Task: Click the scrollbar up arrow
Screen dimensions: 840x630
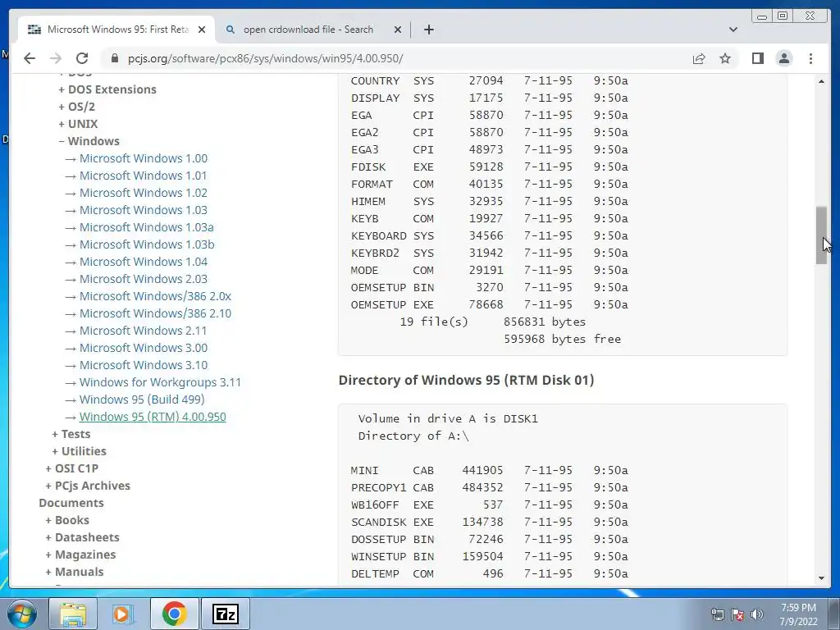Action: [x=821, y=81]
